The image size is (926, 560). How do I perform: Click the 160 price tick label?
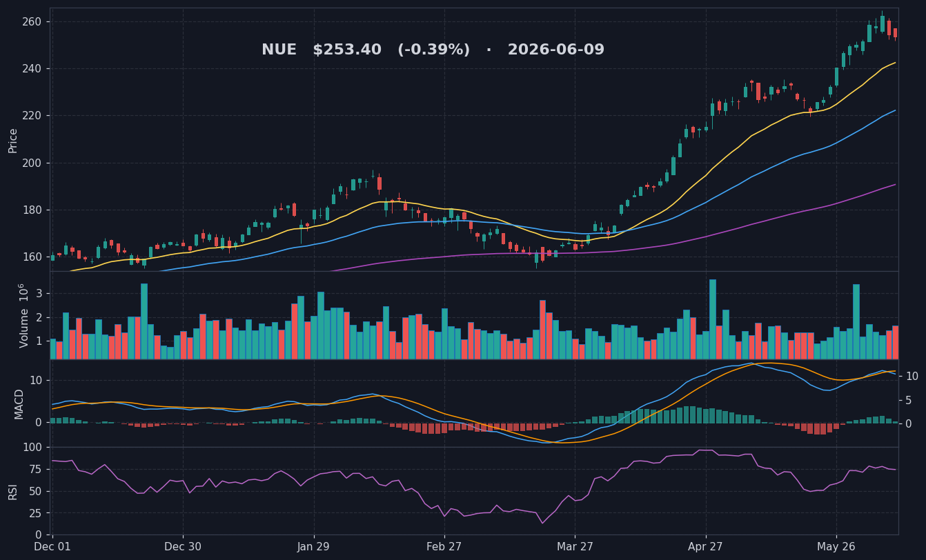click(x=32, y=257)
